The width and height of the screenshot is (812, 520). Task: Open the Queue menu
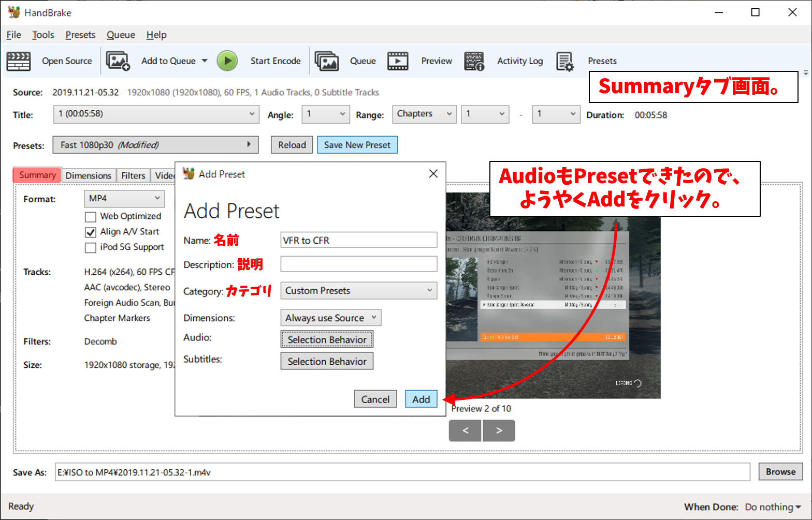(x=121, y=35)
